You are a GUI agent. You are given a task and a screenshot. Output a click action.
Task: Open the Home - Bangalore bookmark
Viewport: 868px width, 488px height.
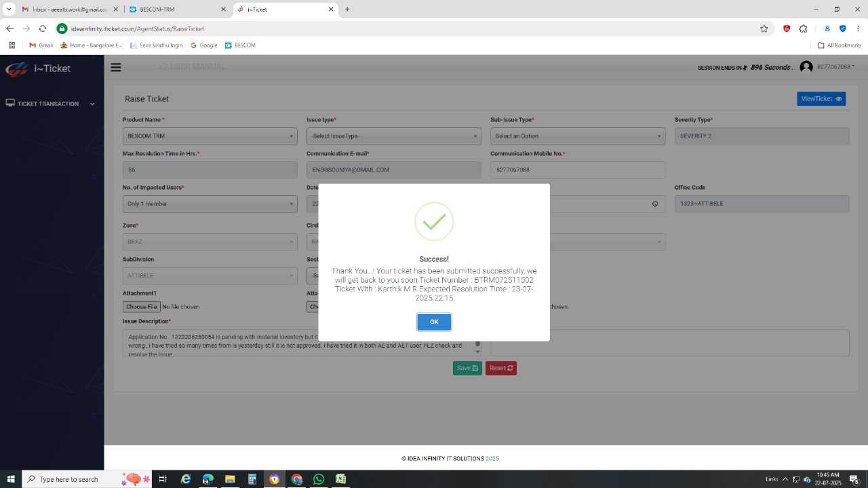pyautogui.click(x=92, y=45)
